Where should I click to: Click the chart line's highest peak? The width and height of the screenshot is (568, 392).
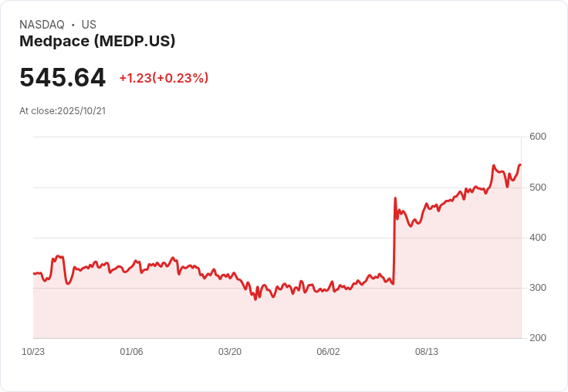tap(494, 165)
